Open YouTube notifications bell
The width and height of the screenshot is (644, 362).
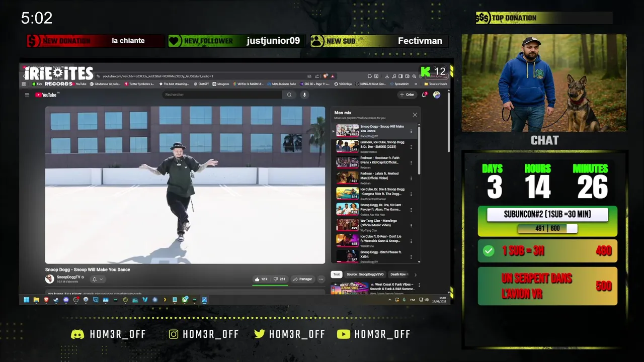tap(424, 95)
